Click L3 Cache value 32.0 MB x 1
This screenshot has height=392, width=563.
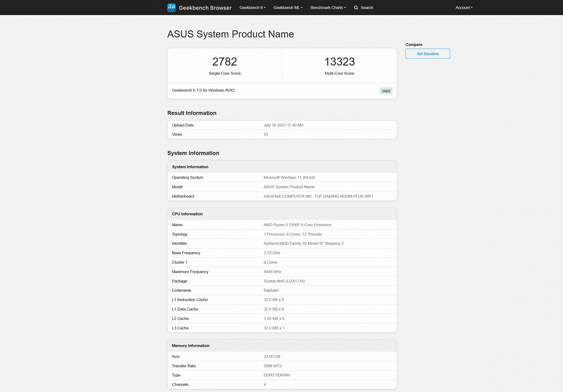coord(274,328)
